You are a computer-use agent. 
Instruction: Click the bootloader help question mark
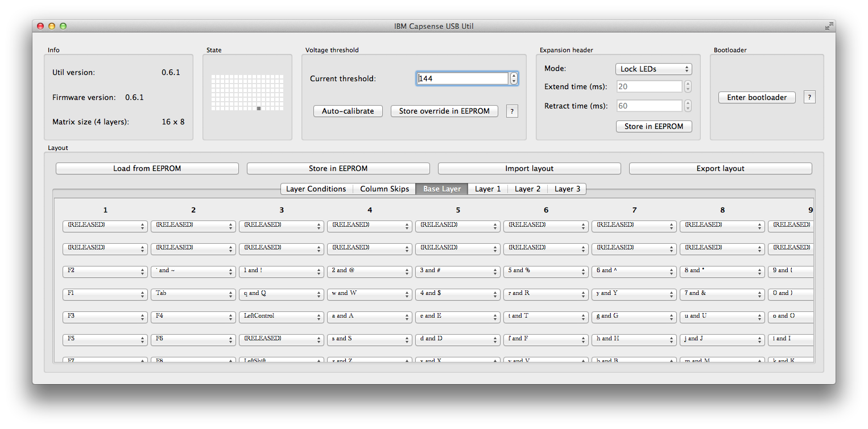click(x=809, y=97)
